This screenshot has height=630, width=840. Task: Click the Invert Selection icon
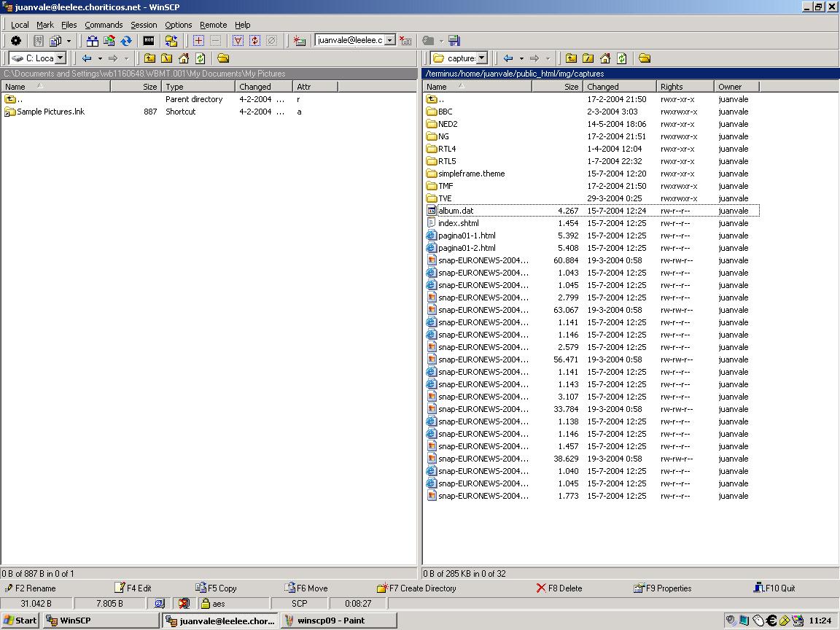click(x=255, y=41)
